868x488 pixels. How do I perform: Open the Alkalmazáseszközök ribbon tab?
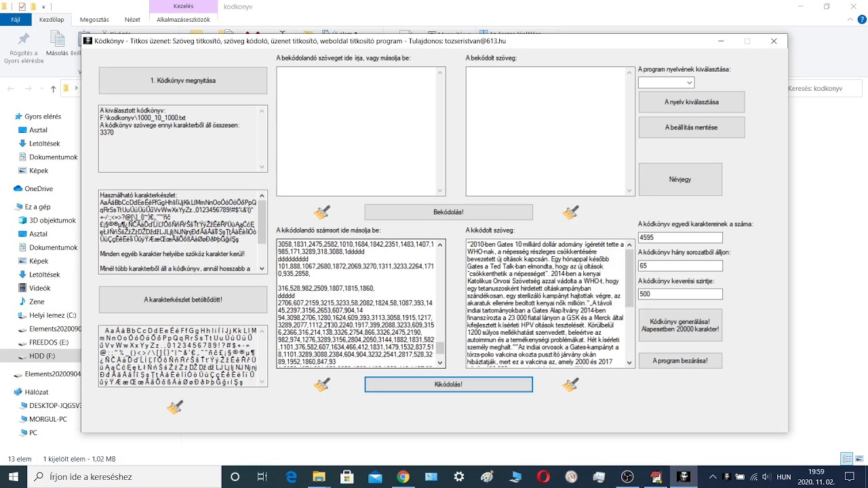[183, 20]
